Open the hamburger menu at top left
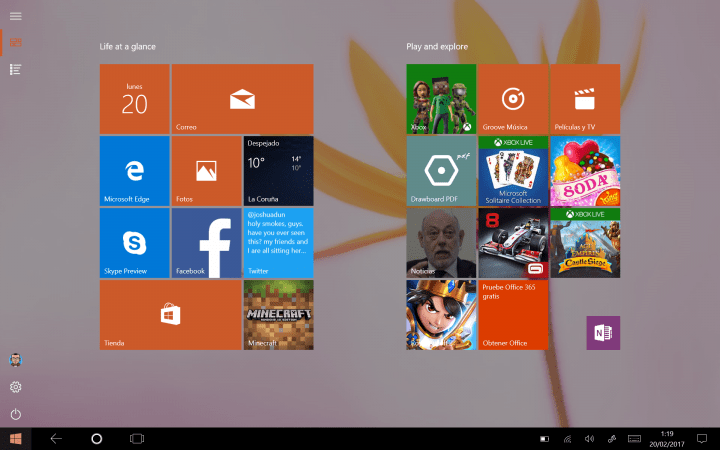This screenshot has width=720, height=450. point(16,16)
